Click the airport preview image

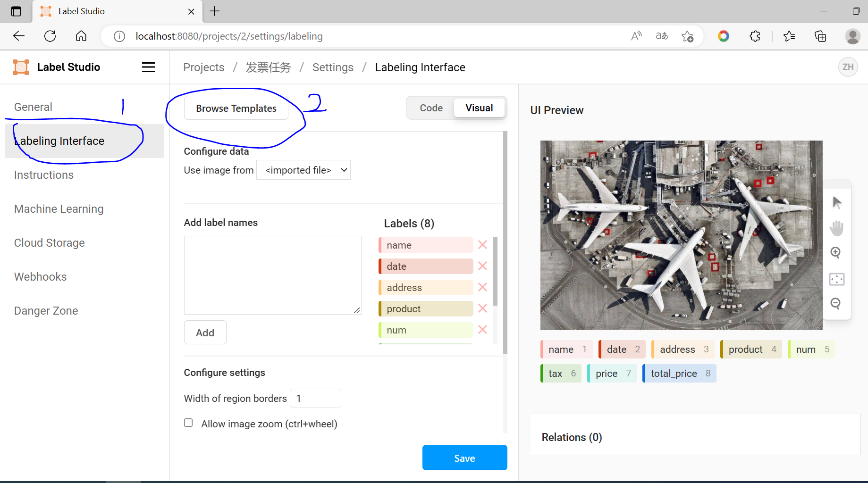tap(681, 235)
